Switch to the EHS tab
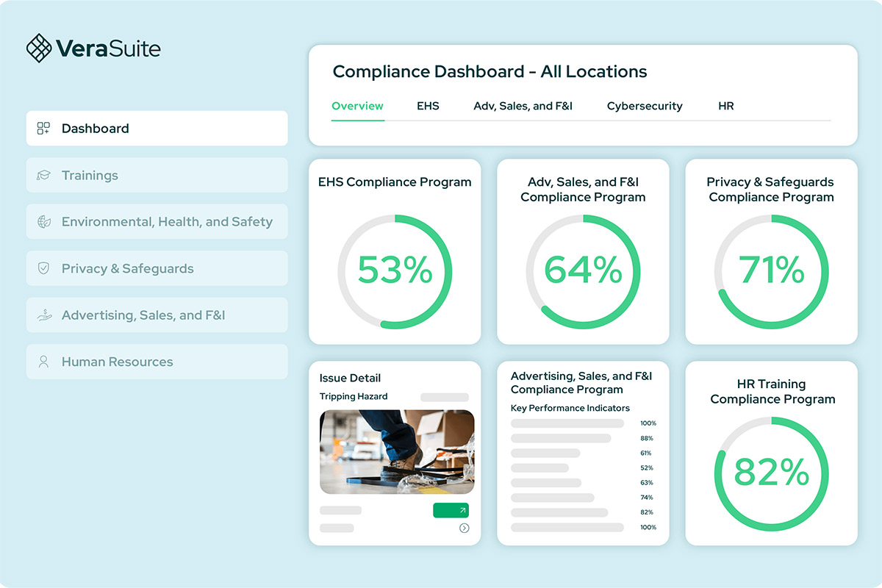This screenshot has height=588, width=882. (x=428, y=106)
